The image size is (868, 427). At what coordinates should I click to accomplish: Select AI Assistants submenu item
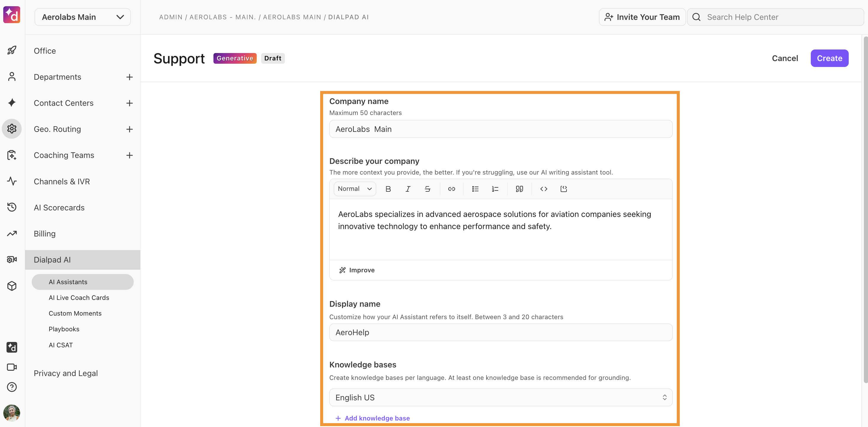[82, 282]
